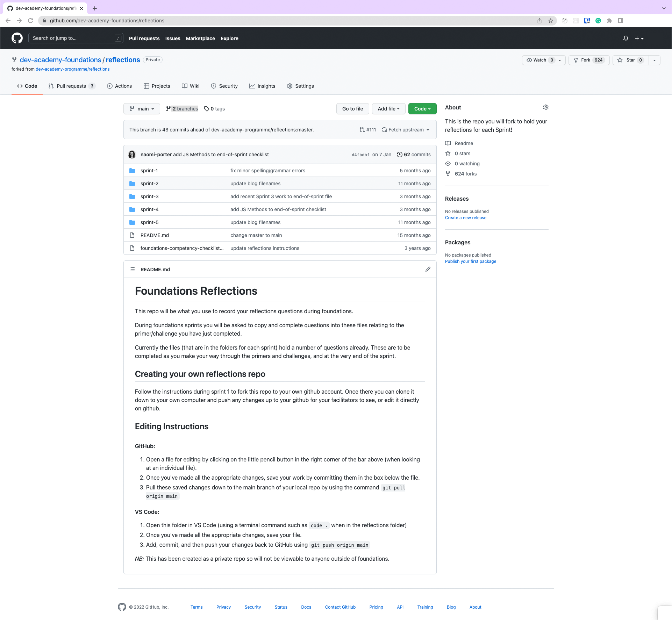672x624 pixels.
Task: Click naomi-porter's avatar
Action: coord(131,154)
